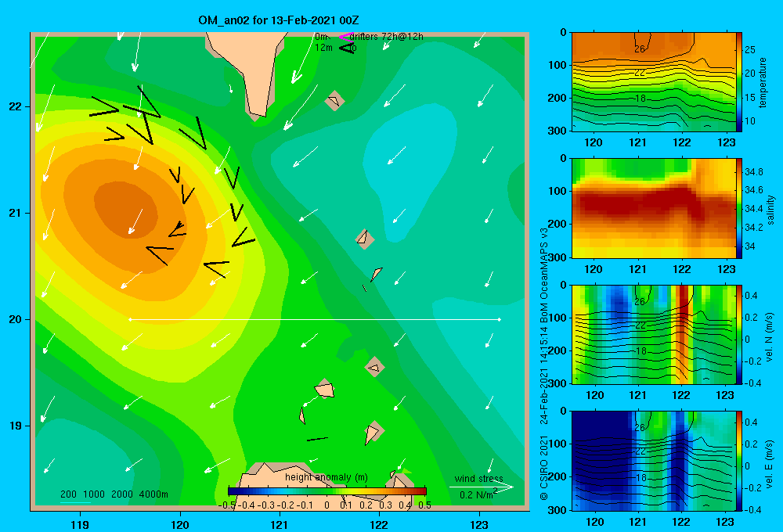
Task: Click the 'vel. E (m/s)' axis label
Action: pos(770,464)
